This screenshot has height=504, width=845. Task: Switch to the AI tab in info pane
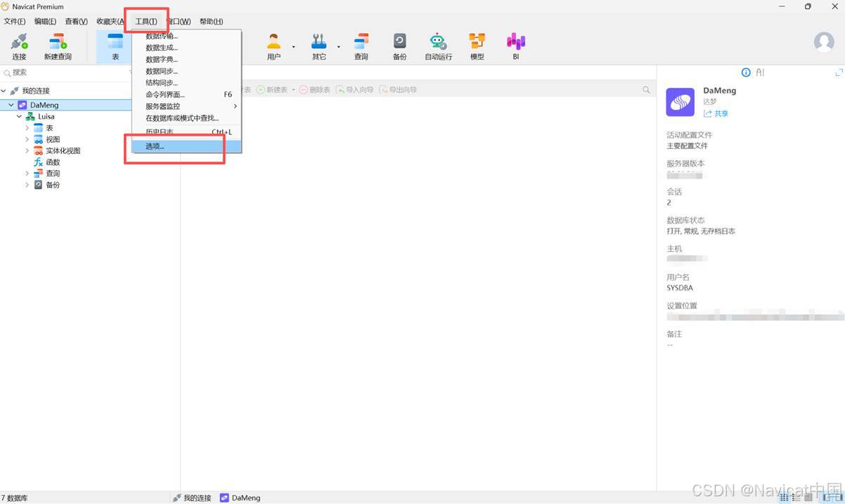(760, 72)
